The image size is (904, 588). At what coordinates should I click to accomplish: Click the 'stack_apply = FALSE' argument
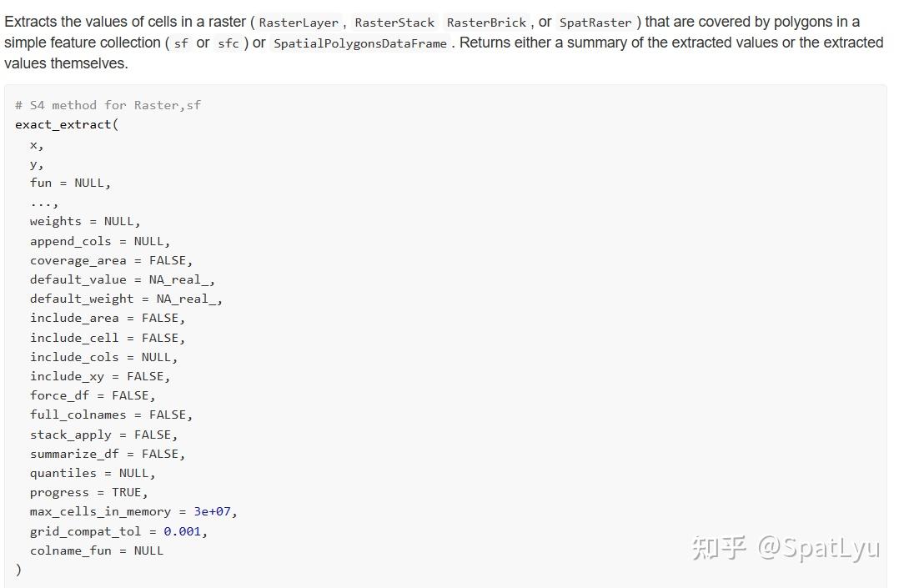coord(103,435)
